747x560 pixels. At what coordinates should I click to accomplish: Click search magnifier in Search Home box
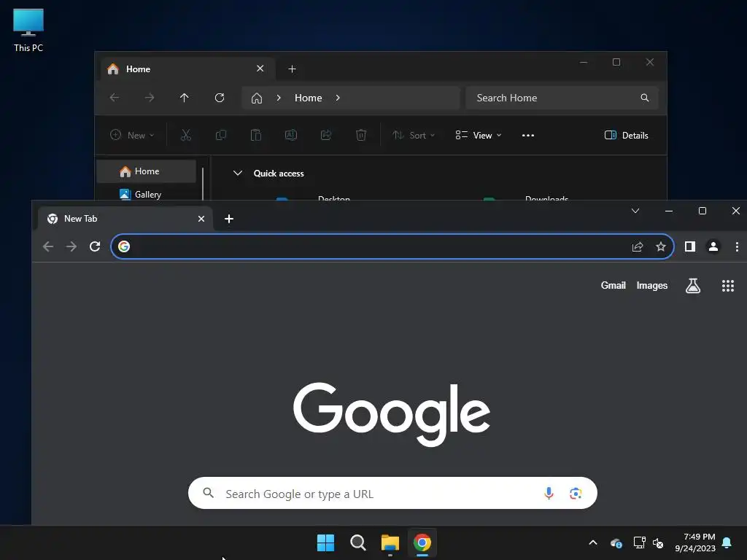coord(645,98)
